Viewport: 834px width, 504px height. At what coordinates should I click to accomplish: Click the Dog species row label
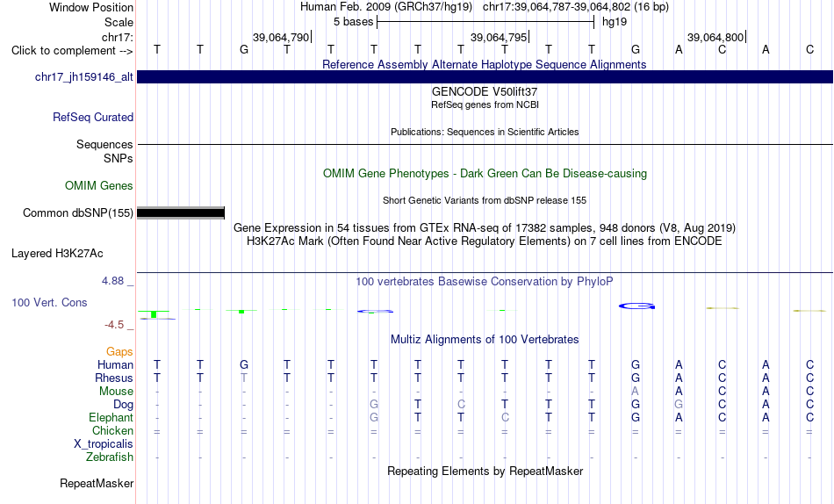(x=124, y=405)
